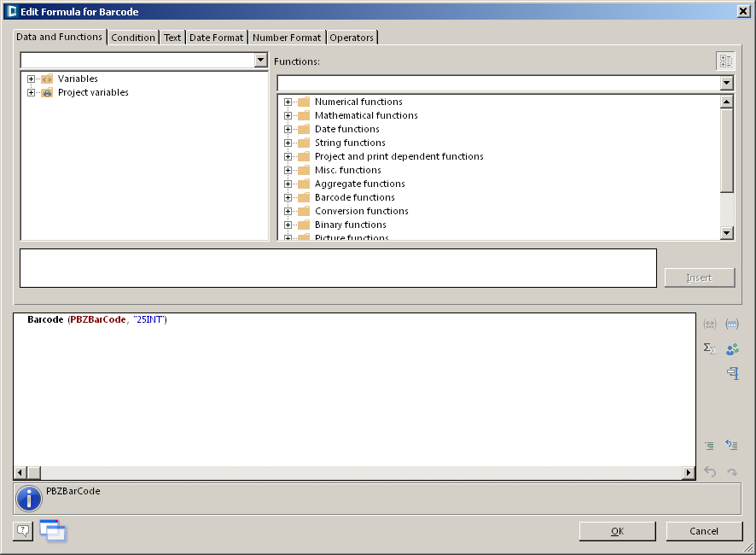Click the Cancel button
This screenshot has height=555, width=756.
[x=704, y=531]
